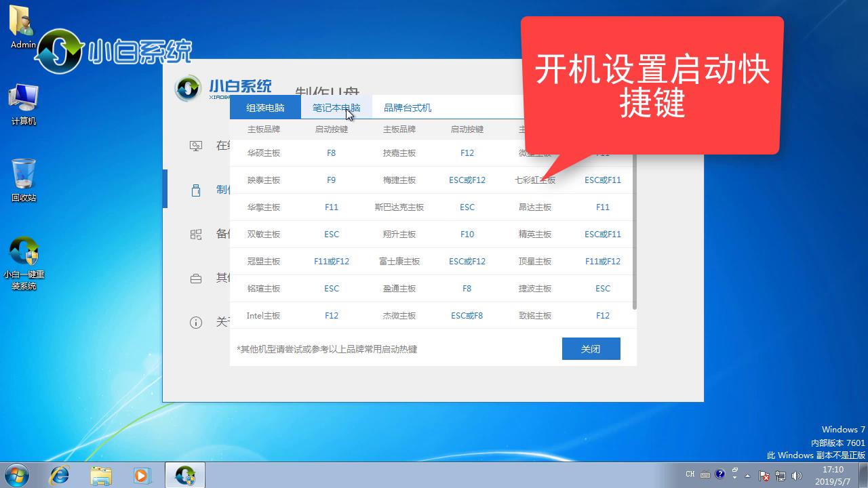Click the ESC或F8 boot key
Viewport: 868px width, 488px height.
[467, 315]
